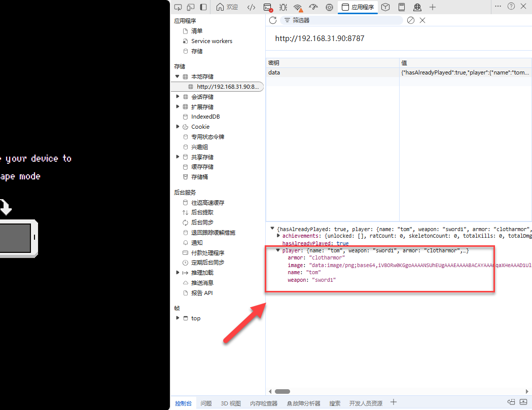Switch to 控制台 drawer tab
Screen dimensions: 532x410
[x=183, y=403]
